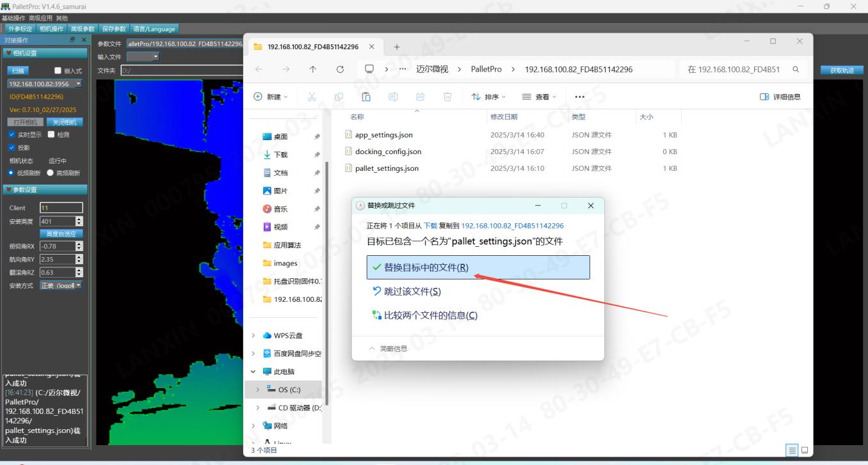Switch to the 外参标定 tab
This screenshot has width=868, height=465.
coord(20,29)
